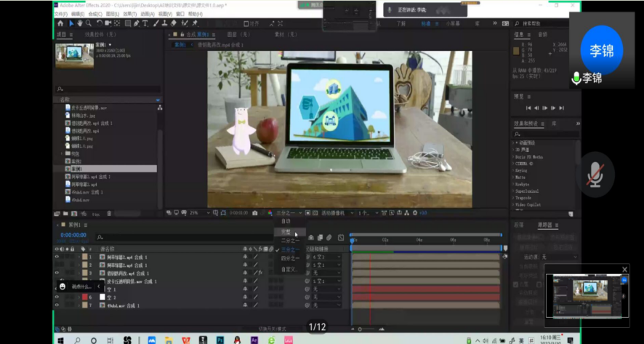Click the Home icon in toolbar
Image resolution: width=644 pixels, height=344 pixels.
click(60, 23)
